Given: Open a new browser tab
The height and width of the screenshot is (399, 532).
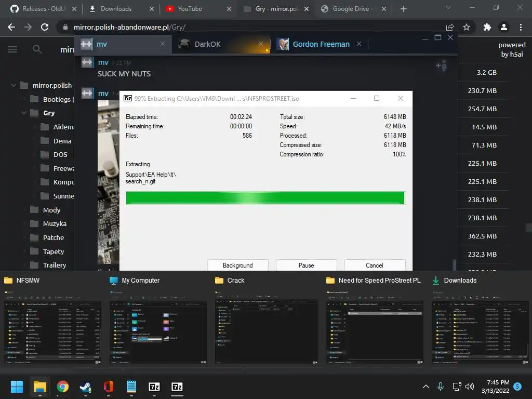Looking at the screenshot, I should pyautogui.click(x=403, y=9).
